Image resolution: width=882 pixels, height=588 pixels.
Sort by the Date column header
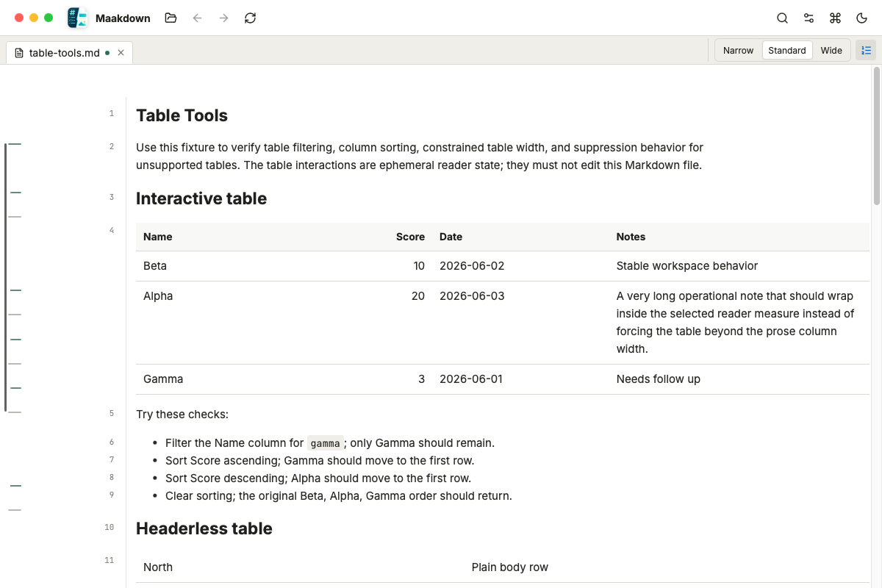(x=451, y=237)
